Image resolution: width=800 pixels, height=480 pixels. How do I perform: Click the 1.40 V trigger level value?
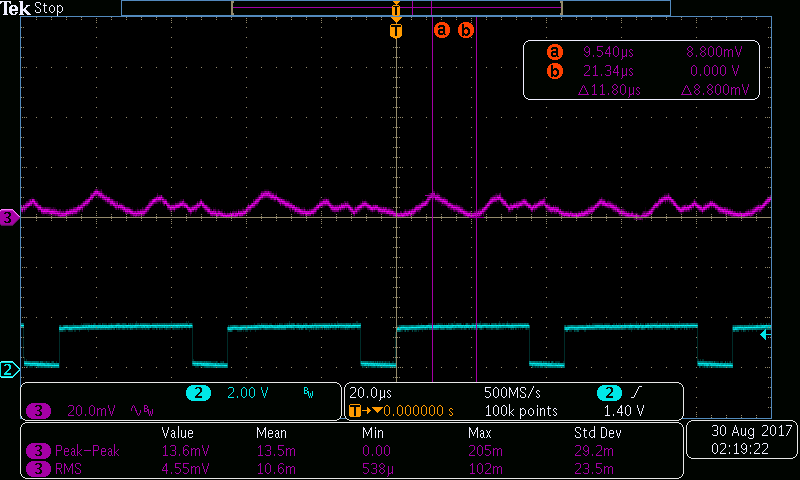[x=626, y=410]
